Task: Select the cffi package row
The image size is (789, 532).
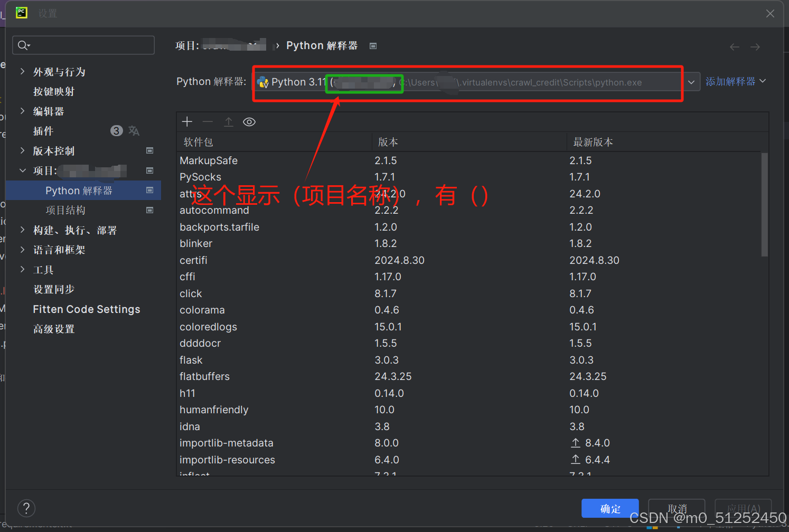Action: click(469, 277)
